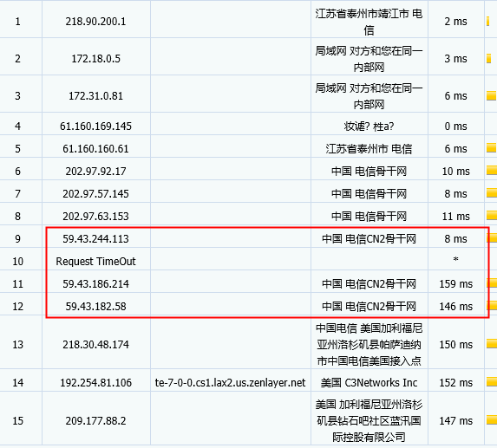The image size is (497, 448).
Task: Select IP address 209.177.88.2
Action: (x=95, y=421)
